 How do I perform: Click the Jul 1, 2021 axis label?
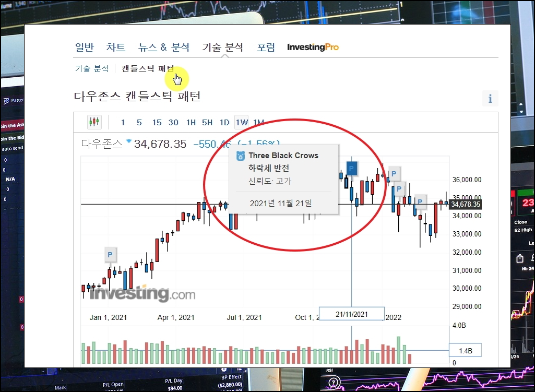tap(244, 317)
